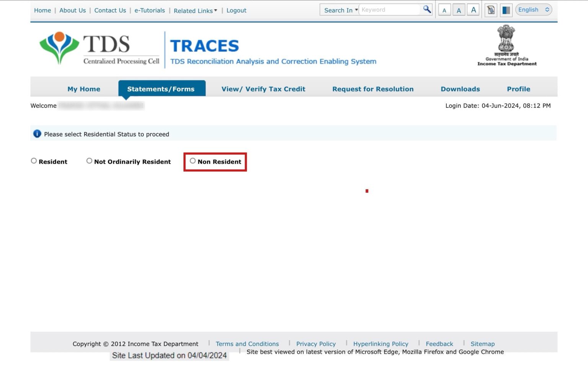Image resolution: width=588 pixels, height=387 pixels.
Task: Click into the Keyword search field
Action: (x=389, y=10)
